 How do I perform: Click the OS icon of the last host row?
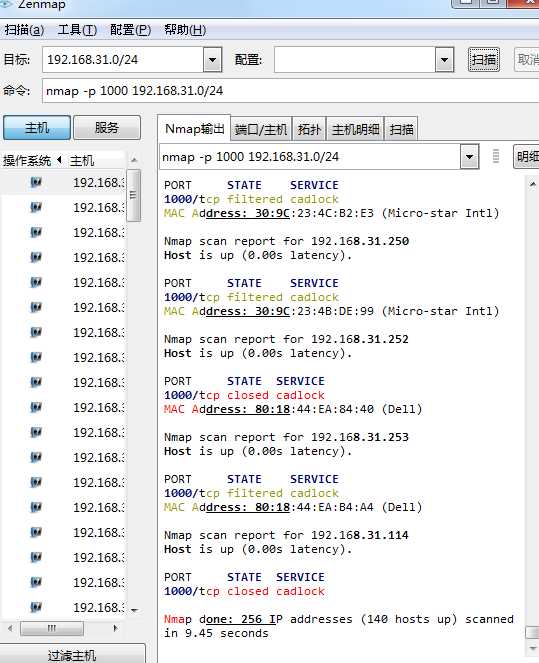(x=36, y=607)
